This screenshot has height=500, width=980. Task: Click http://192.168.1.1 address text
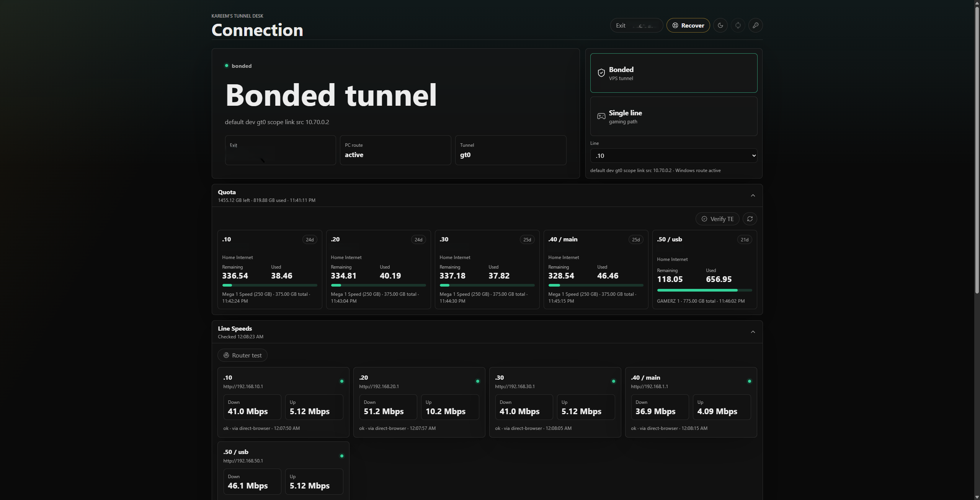point(650,386)
